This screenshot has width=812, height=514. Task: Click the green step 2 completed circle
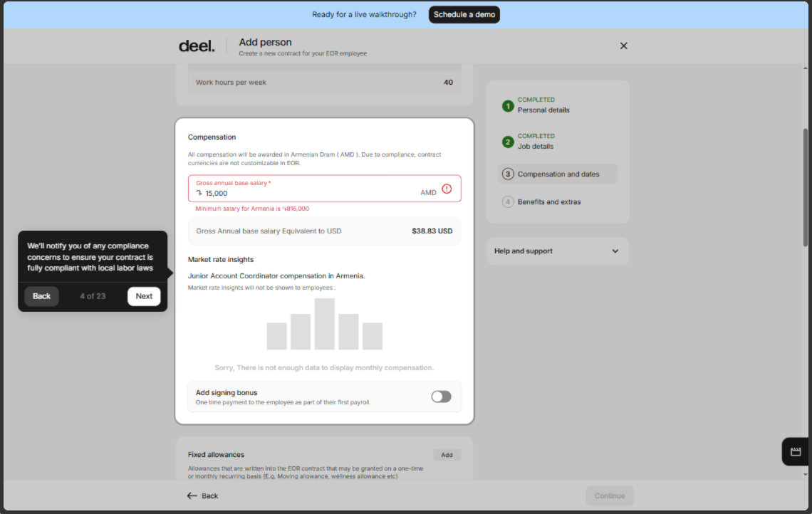(508, 142)
